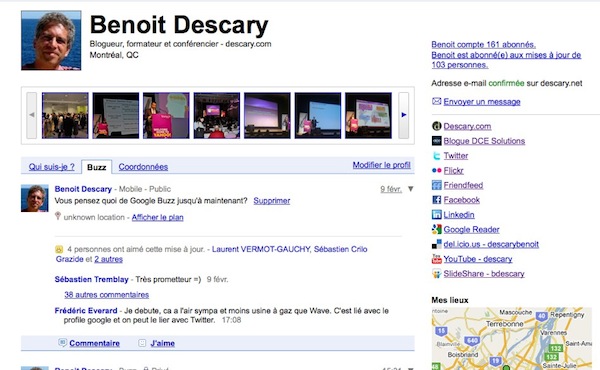Expand the 2 autres likers list
The width and height of the screenshot is (600, 370).
109,259
